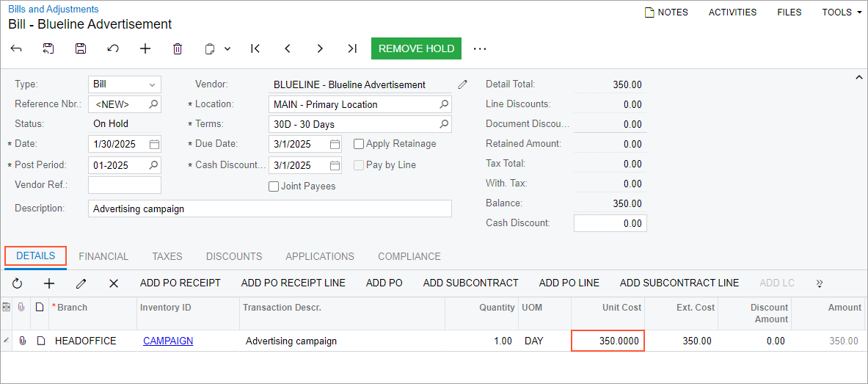The image size is (868, 384).
Task: Switch to the Financial tab
Action: pos(103,256)
